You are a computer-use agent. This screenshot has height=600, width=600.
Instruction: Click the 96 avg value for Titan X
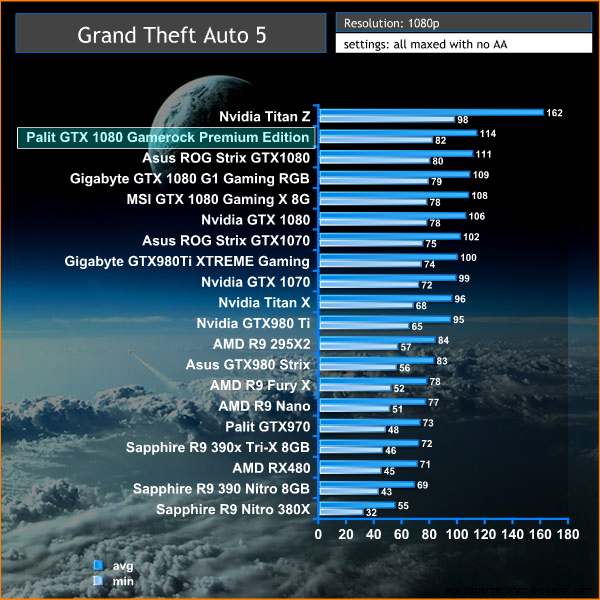pyautogui.click(x=460, y=299)
